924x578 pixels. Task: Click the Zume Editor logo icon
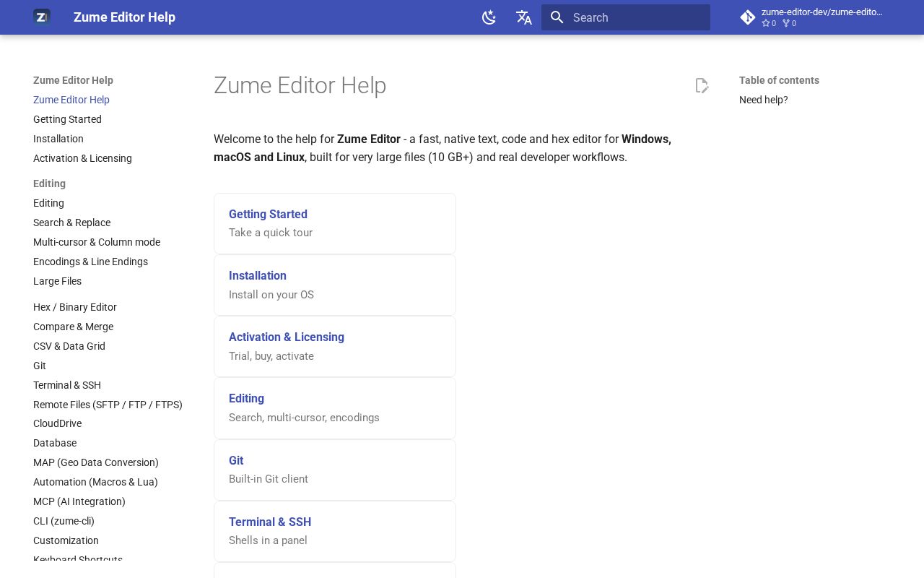42,17
